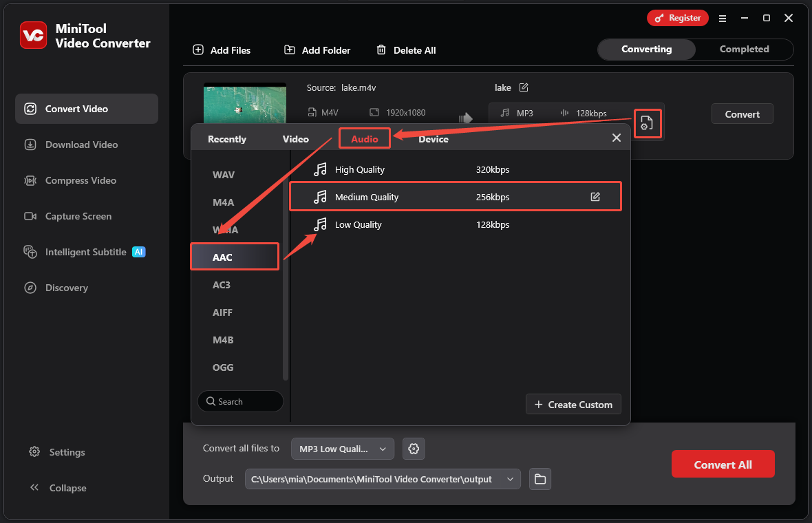This screenshot has width=812, height=523.
Task: Click the rename pencil next to lake
Action: point(524,87)
